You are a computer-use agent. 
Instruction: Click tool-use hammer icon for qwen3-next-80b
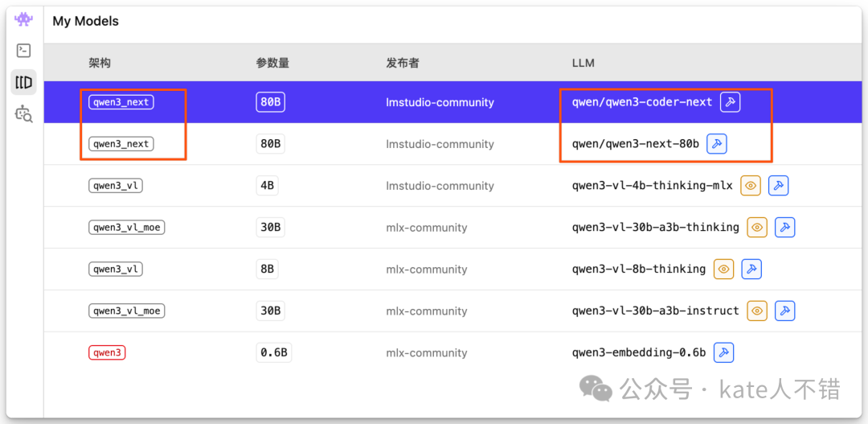click(x=717, y=144)
